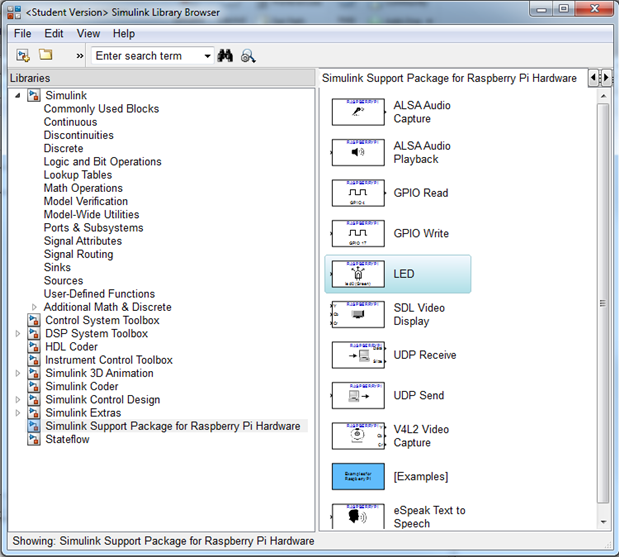Select the eSpeak Text to Speech block icon
The height and width of the screenshot is (557, 619).
point(358,516)
